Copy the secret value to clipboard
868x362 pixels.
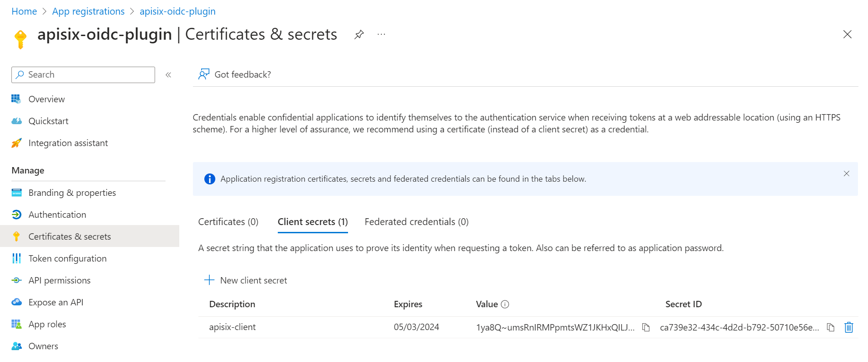(x=646, y=327)
